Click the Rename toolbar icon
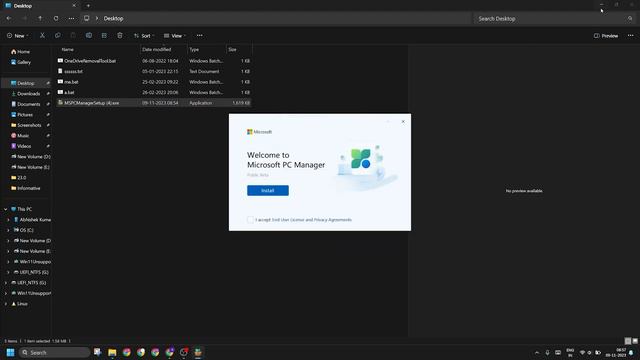 [89, 36]
